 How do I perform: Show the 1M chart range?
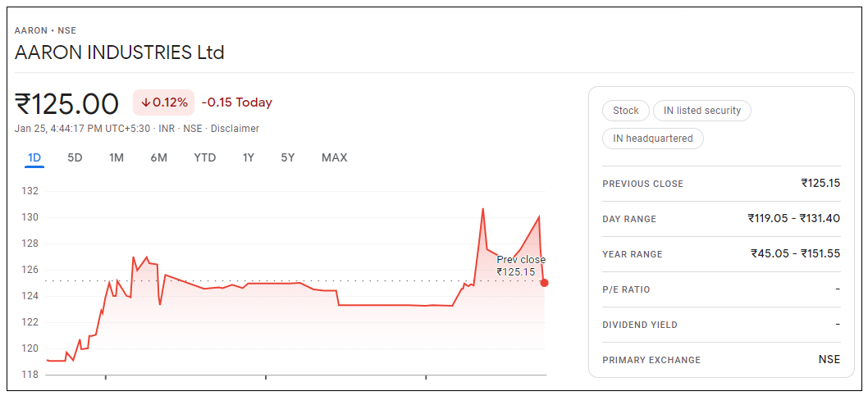coord(116,157)
